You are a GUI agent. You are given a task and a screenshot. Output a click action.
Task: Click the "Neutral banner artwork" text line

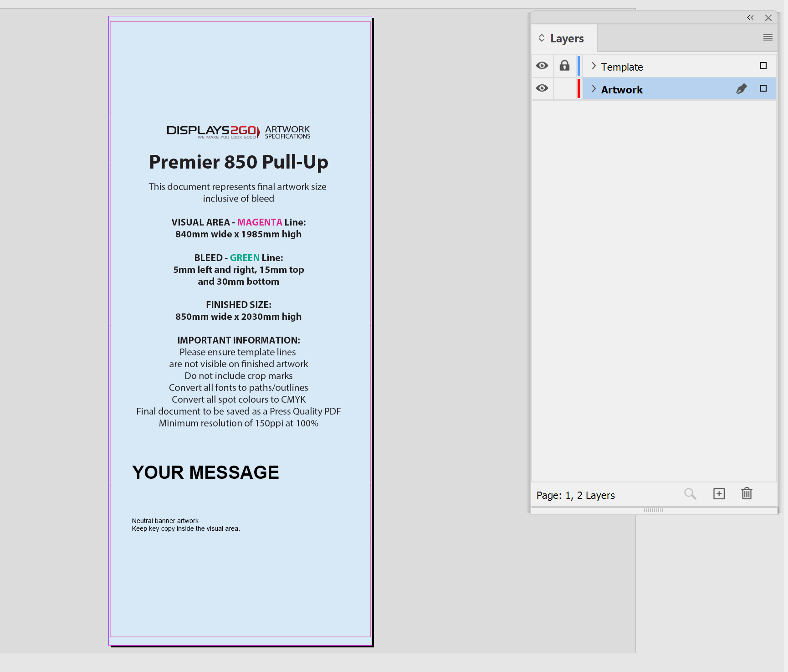(165, 521)
